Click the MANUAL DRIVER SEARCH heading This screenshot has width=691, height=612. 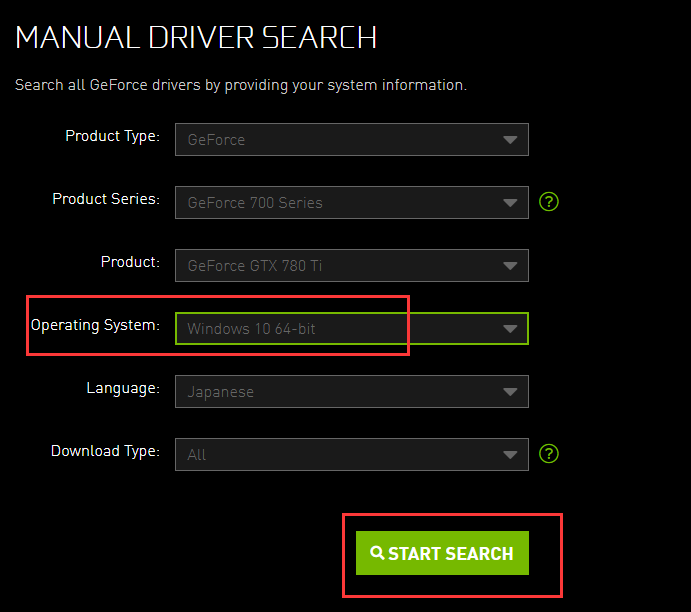coord(196,37)
